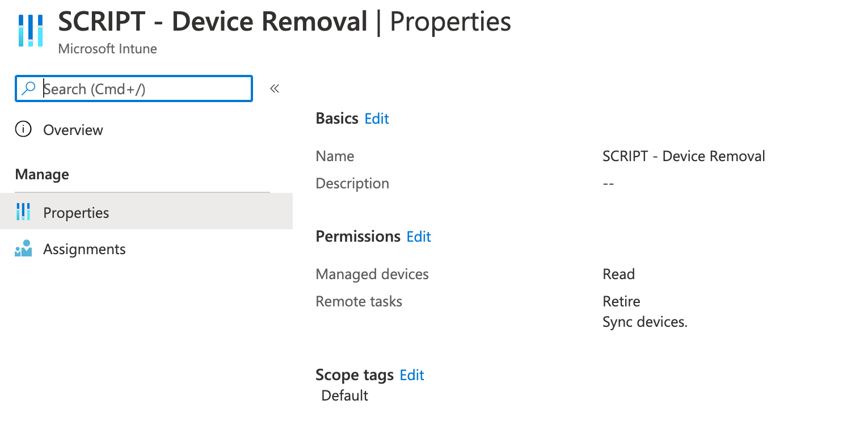Open the Overview menu item

pos(73,130)
